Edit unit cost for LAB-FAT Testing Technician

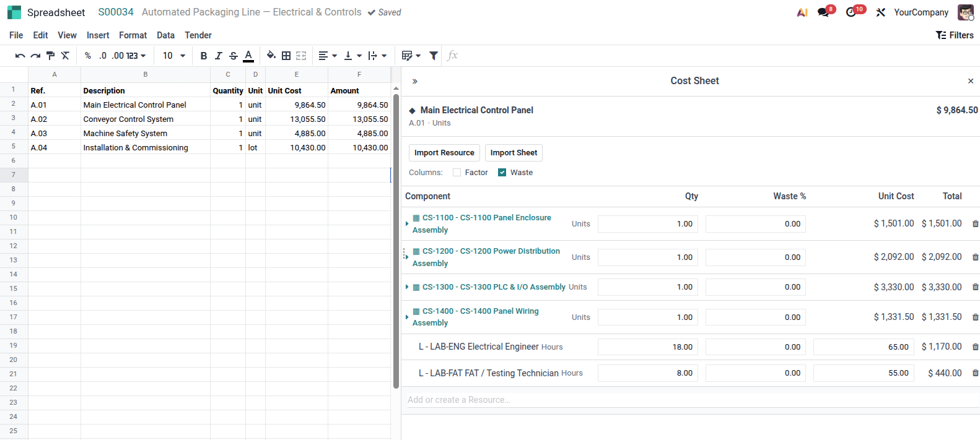click(864, 373)
